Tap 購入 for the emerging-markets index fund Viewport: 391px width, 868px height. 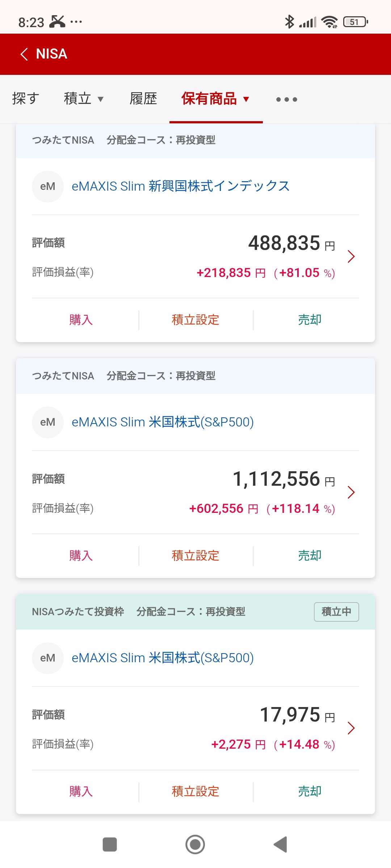point(81,320)
